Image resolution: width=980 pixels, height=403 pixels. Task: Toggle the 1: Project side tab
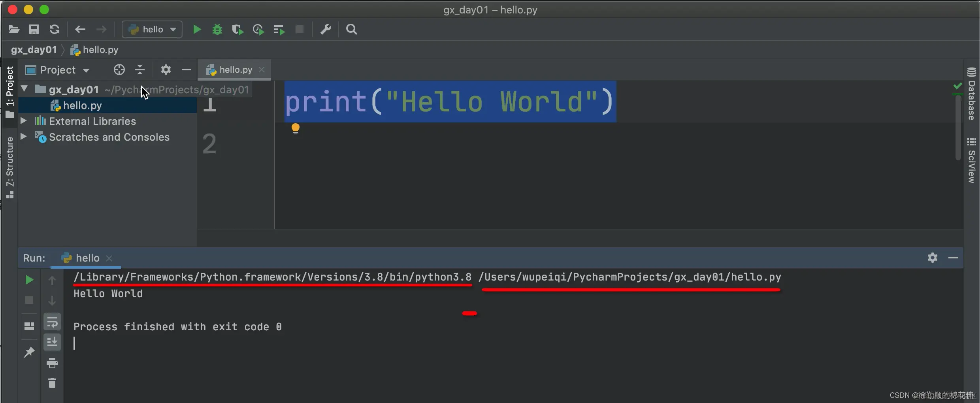pos(10,93)
